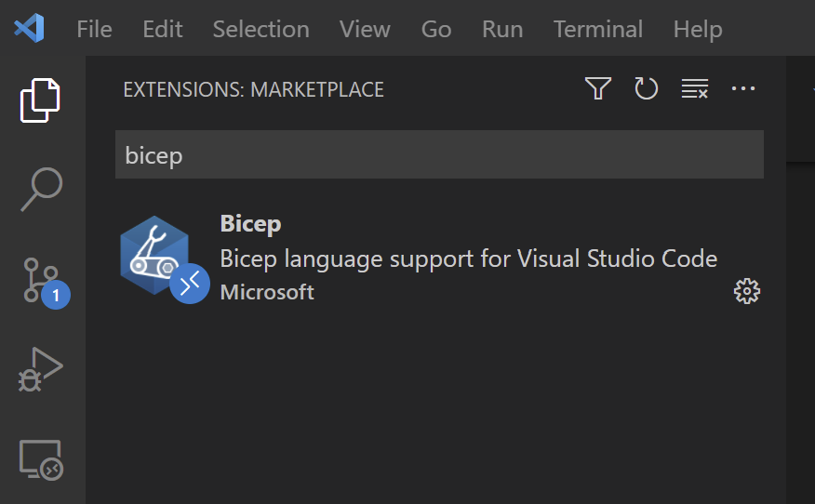Open the Remote Explorer view icon

(41, 459)
